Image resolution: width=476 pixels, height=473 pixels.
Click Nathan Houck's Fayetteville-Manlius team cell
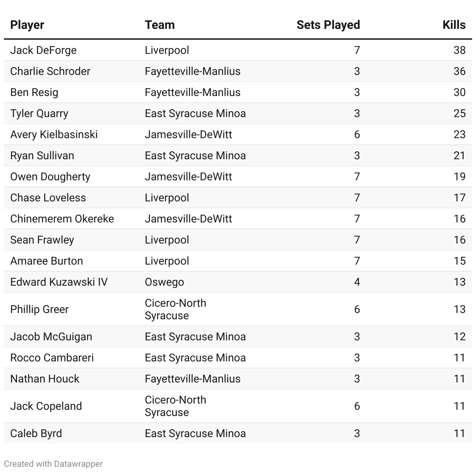192,379
